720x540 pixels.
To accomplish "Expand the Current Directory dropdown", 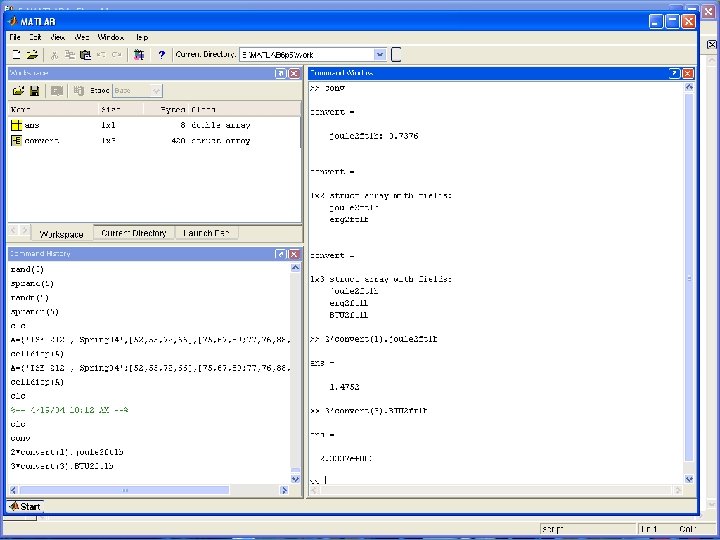I will [x=379, y=54].
